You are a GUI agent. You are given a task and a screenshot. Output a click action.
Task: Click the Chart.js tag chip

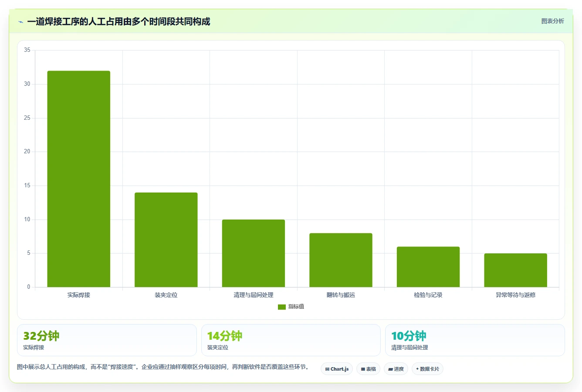(337, 369)
